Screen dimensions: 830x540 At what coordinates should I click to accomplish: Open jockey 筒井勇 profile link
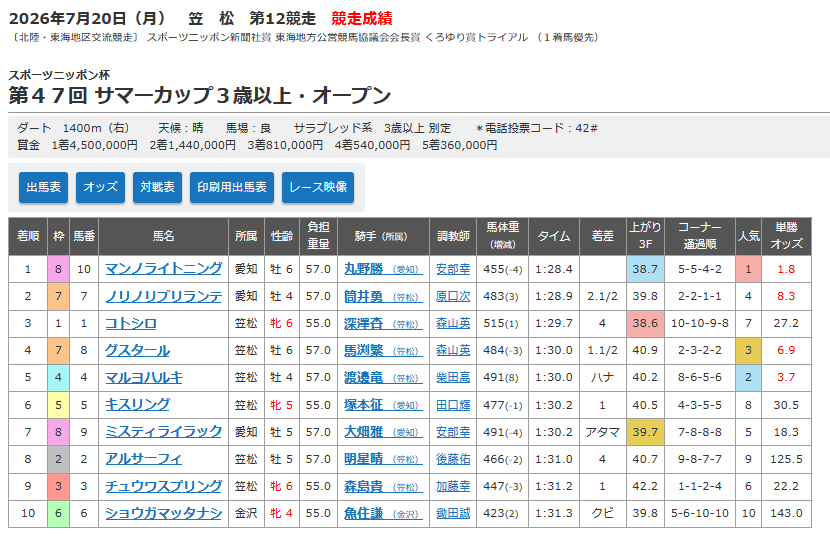[383, 296]
